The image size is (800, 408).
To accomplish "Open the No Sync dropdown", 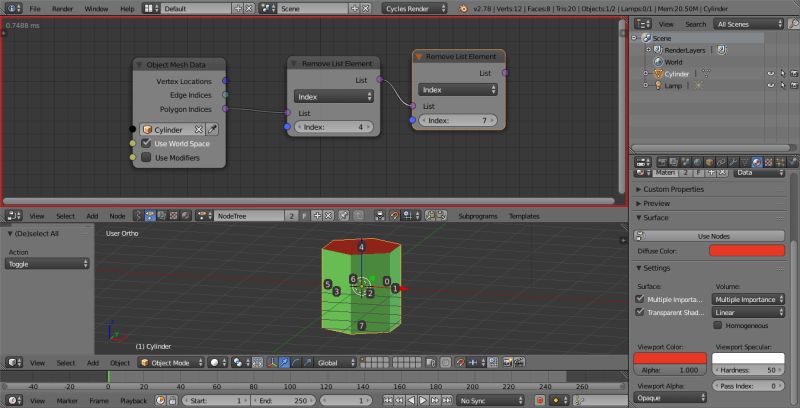I will tap(490, 401).
